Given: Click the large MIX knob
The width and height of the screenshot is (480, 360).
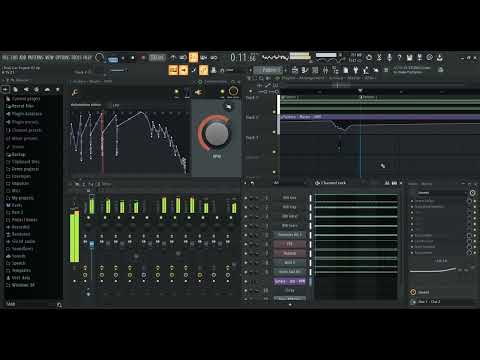Looking at the screenshot, I should (216, 134).
